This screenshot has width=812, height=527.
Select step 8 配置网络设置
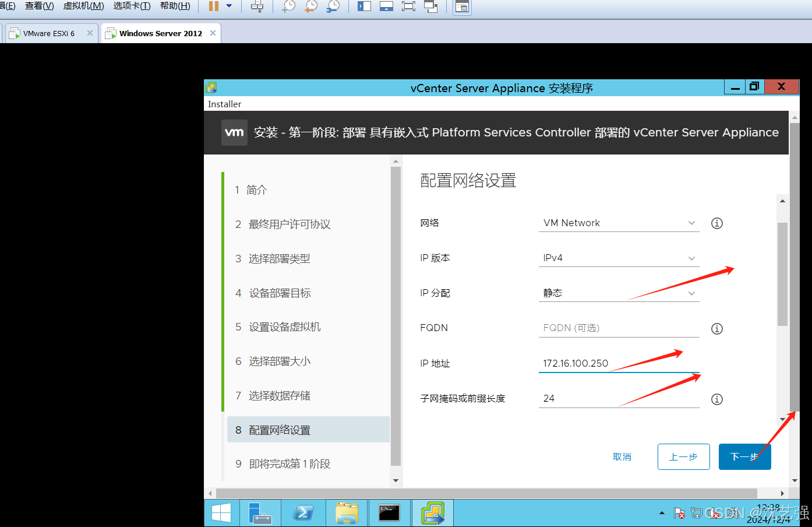pyautogui.click(x=308, y=430)
